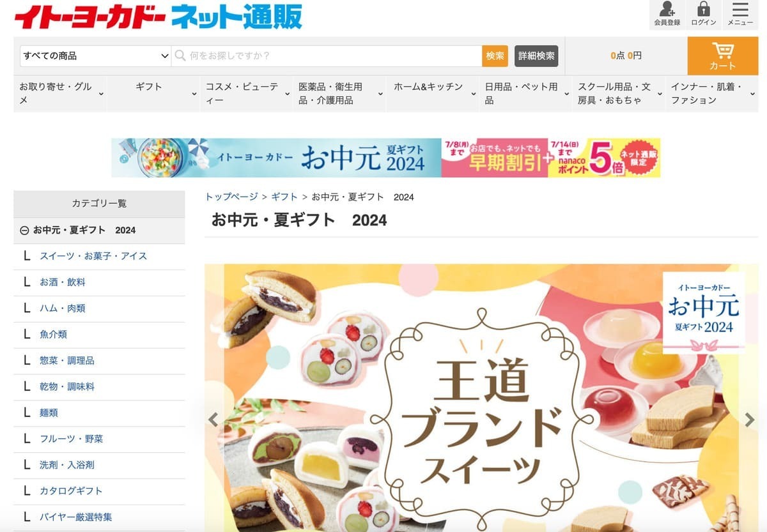This screenshot has height=532, width=767.
Task: Click the orange 検索 search button
Action: pyautogui.click(x=495, y=56)
